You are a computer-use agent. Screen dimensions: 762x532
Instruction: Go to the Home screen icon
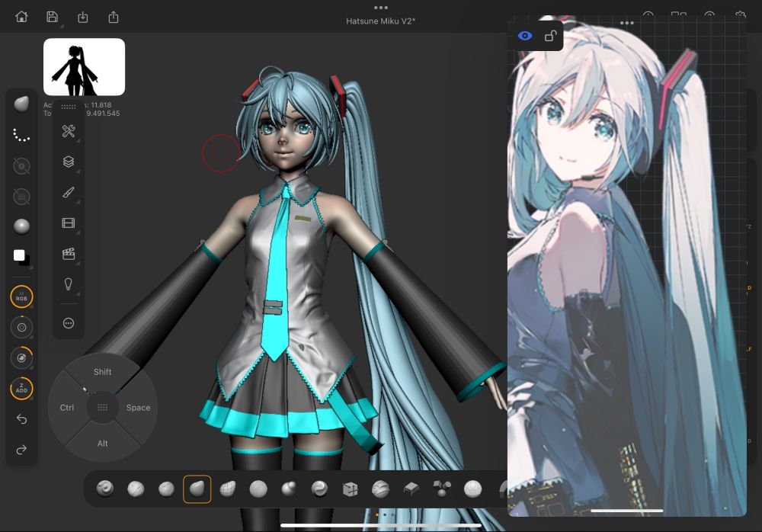(21, 17)
